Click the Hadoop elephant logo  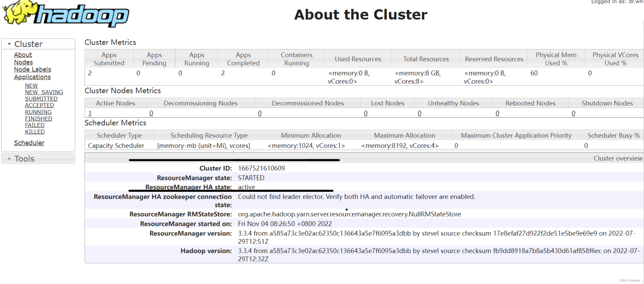click(19, 13)
